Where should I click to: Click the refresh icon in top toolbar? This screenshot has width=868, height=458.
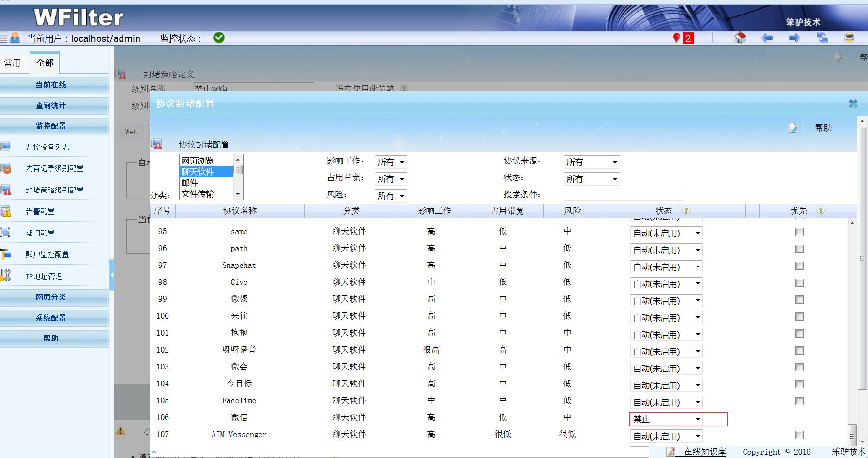tap(822, 38)
